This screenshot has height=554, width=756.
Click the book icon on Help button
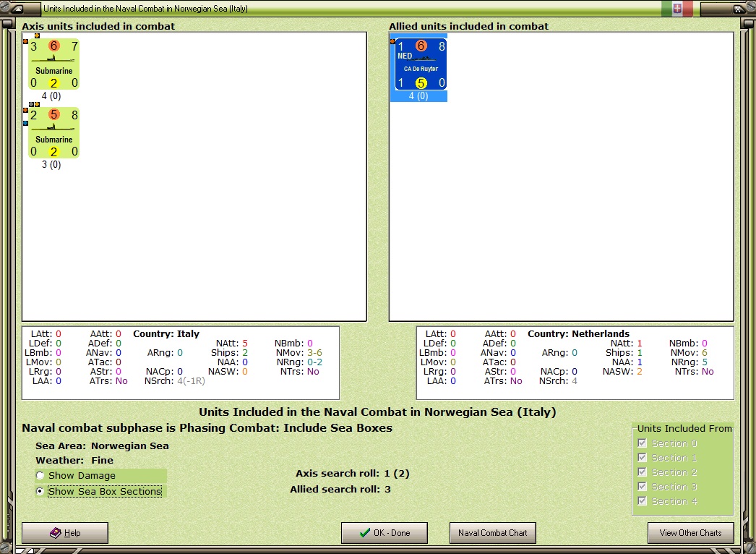[56, 533]
